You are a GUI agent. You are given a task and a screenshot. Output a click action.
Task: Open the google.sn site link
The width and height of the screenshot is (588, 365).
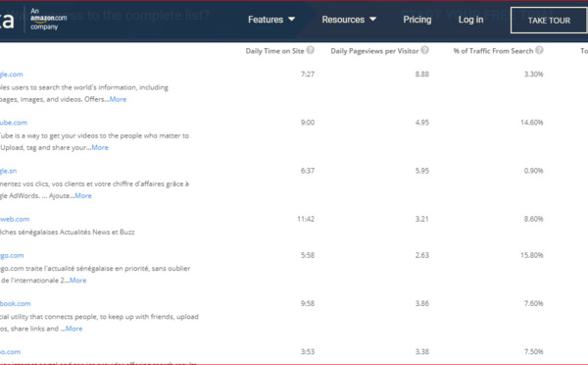(8, 171)
